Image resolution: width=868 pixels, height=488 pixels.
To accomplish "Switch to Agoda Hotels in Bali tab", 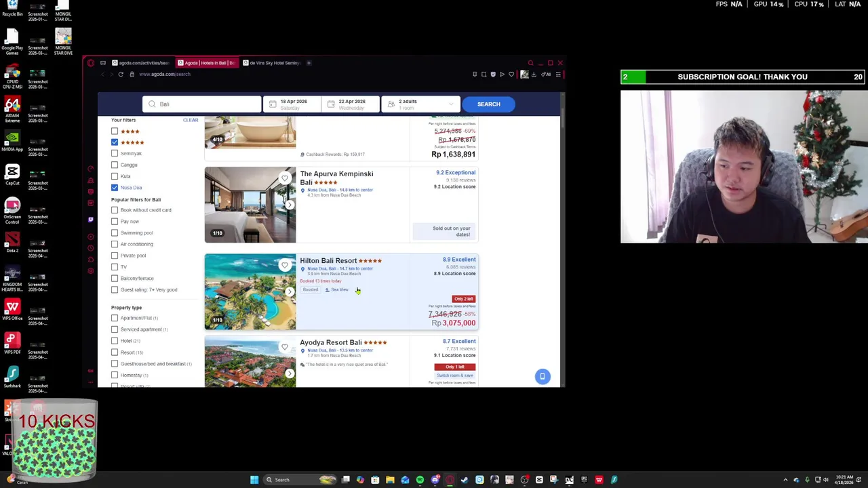I will pyautogui.click(x=206, y=63).
